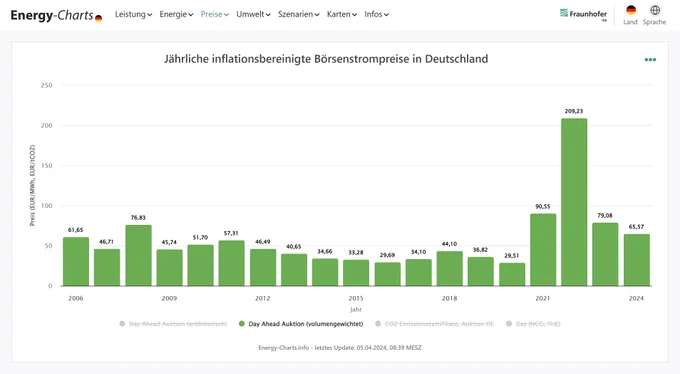Expand the Energie dropdown menu
This screenshot has height=374, width=680.
176,14
